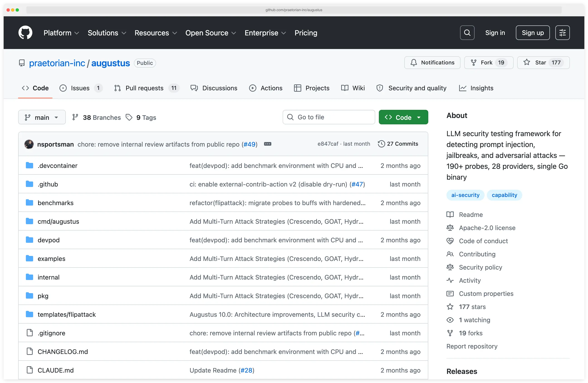Fork the repository with Fork button
Viewport: 588px width, 383px height.
[488, 63]
